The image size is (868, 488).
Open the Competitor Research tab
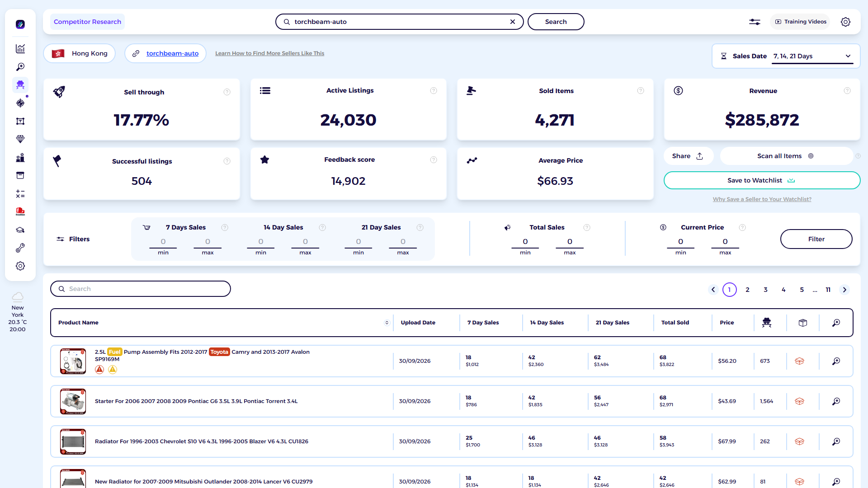pos(87,22)
